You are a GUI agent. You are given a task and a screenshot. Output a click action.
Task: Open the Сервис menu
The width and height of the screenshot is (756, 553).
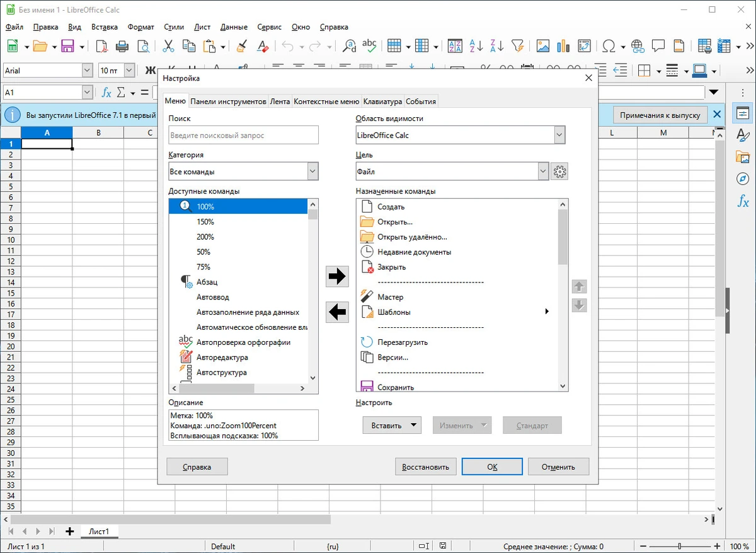(x=270, y=27)
